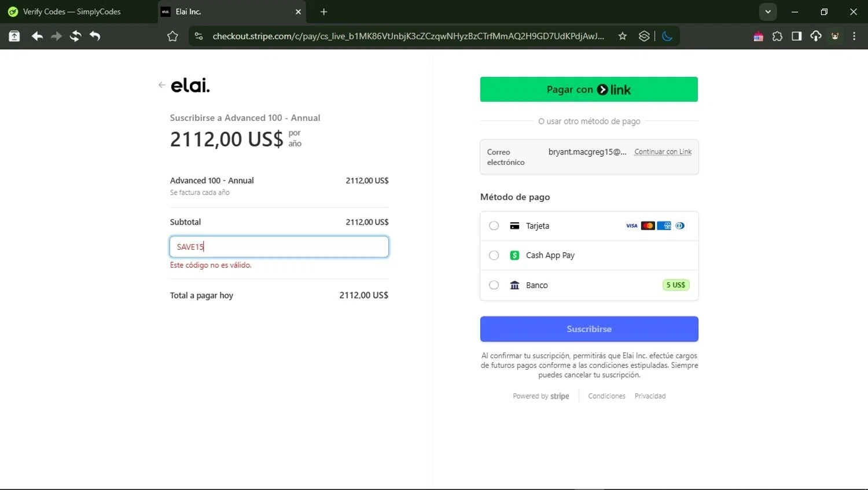868x490 pixels.
Task: Click the 'Este código no es válido.' error text
Action: point(211,265)
